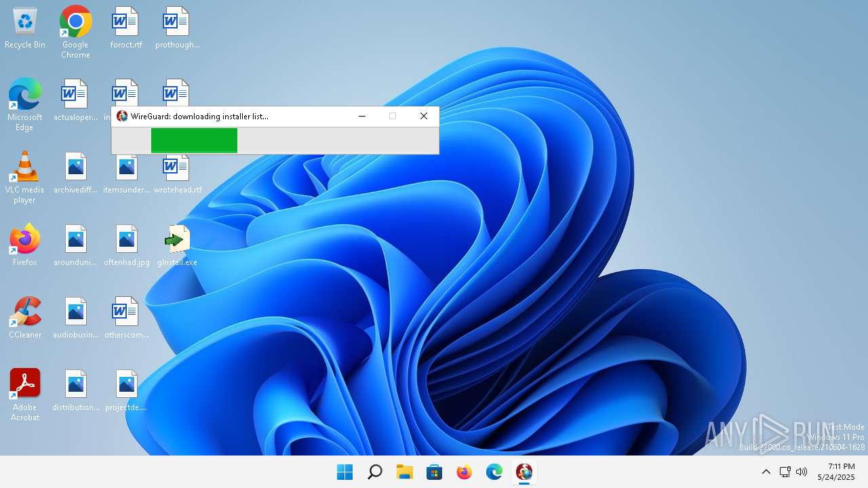This screenshot has width=868, height=488.
Task: Select the aroundunl... image file
Action: (75, 246)
